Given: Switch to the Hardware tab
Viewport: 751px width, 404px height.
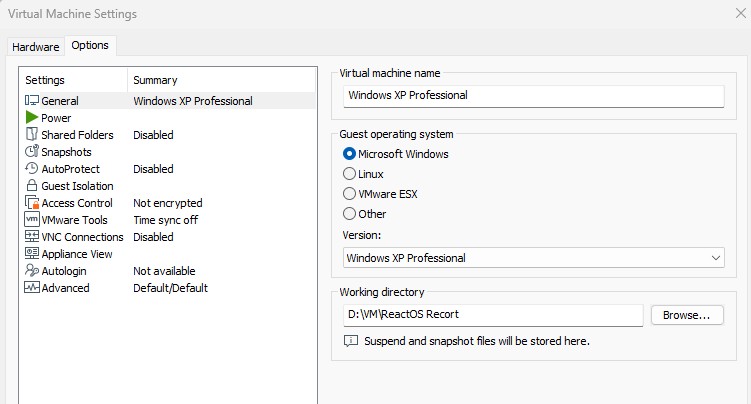Looking at the screenshot, I should tap(36, 47).
